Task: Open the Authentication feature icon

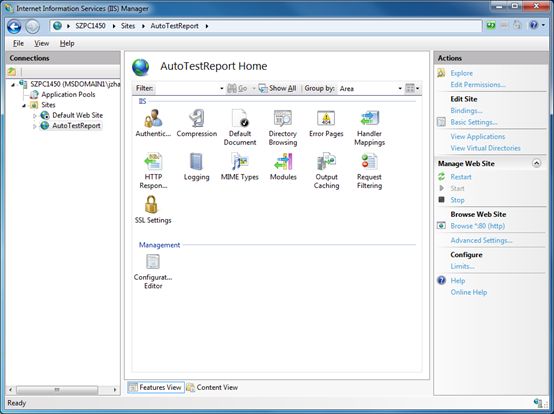Action: 153,118
